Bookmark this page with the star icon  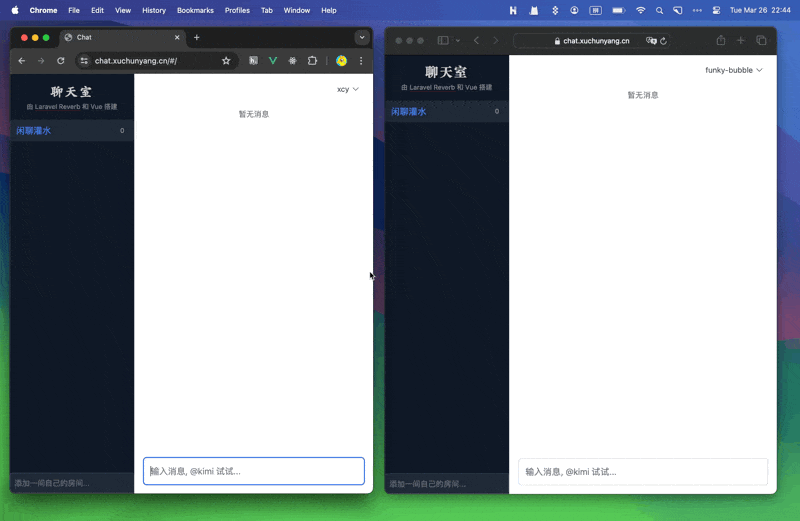coord(226,61)
